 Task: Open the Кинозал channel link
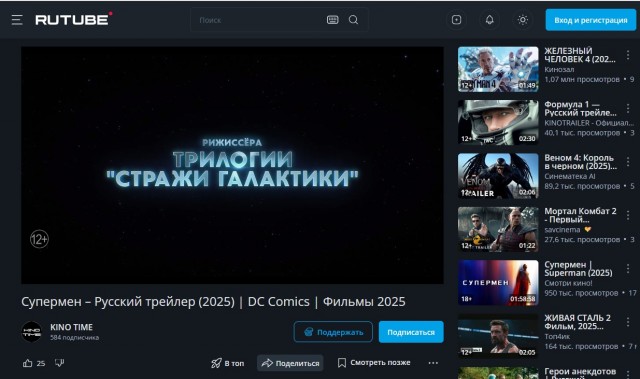[559, 70]
